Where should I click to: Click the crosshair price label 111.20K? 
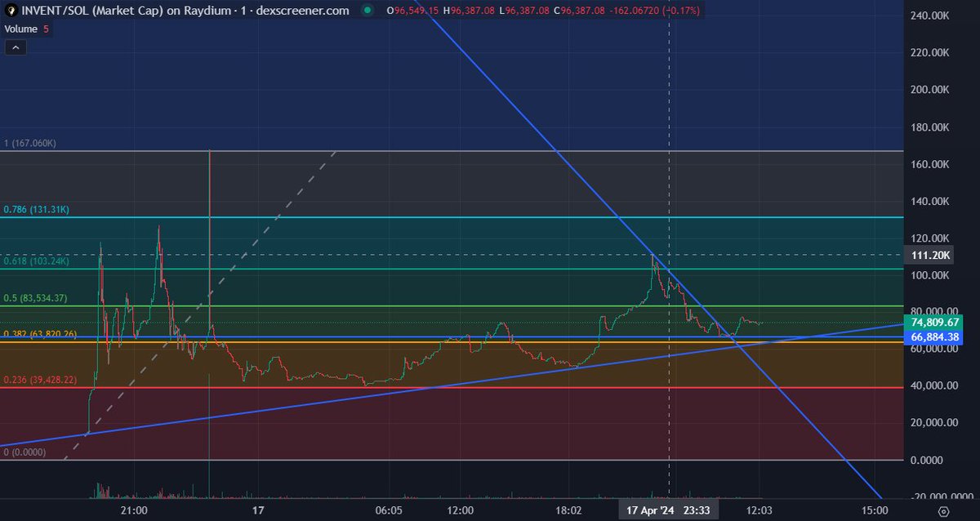[930, 256]
